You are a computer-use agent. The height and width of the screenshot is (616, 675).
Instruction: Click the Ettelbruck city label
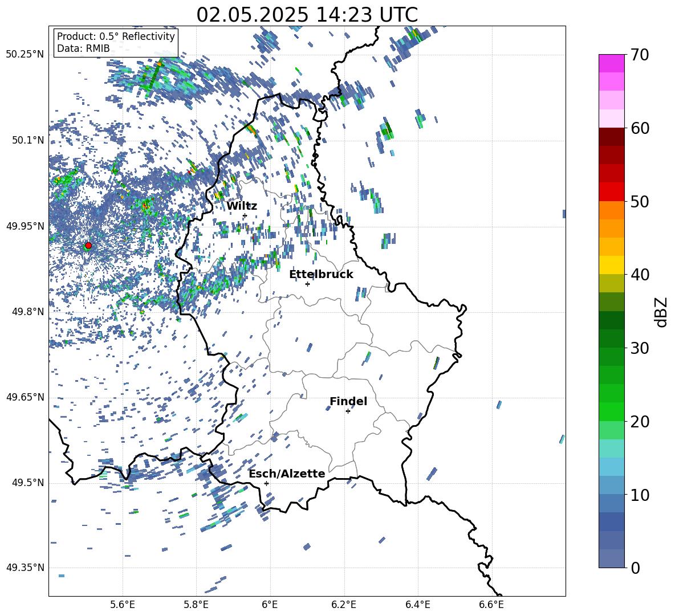click(x=321, y=275)
